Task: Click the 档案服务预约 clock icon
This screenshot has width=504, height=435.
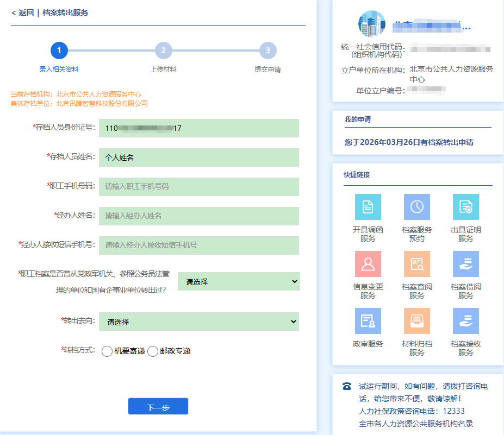Action: [x=416, y=207]
